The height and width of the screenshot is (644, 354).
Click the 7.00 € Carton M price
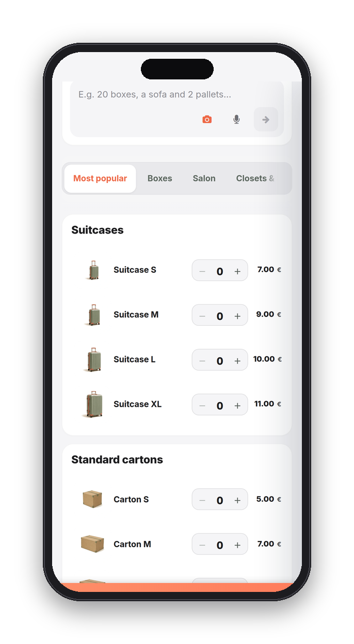pyautogui.click(x=269, y=544)
